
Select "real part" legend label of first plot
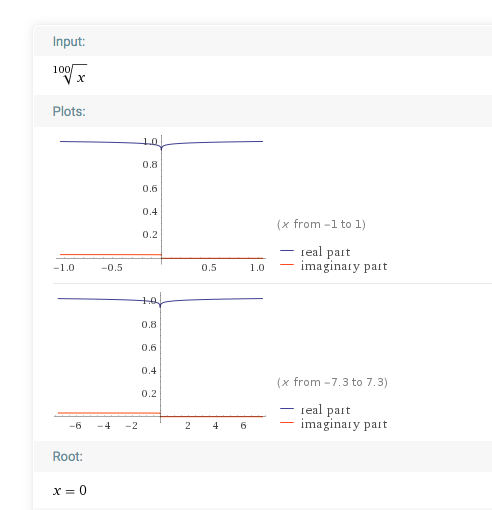[x=325, y=252]
